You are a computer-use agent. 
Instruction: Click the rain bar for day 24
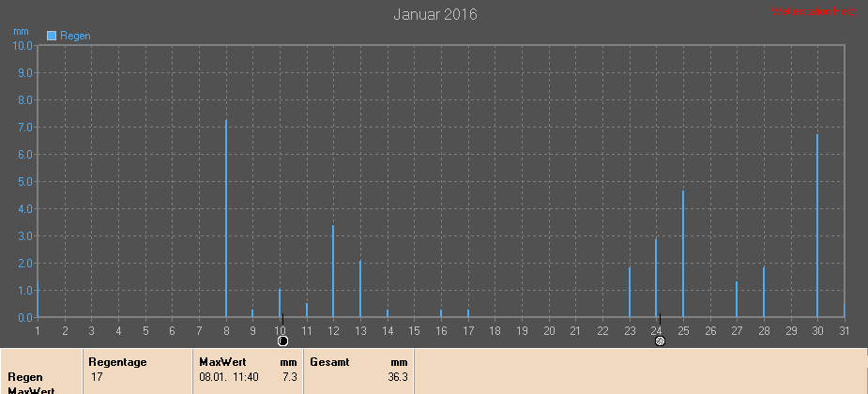(656, 278)
